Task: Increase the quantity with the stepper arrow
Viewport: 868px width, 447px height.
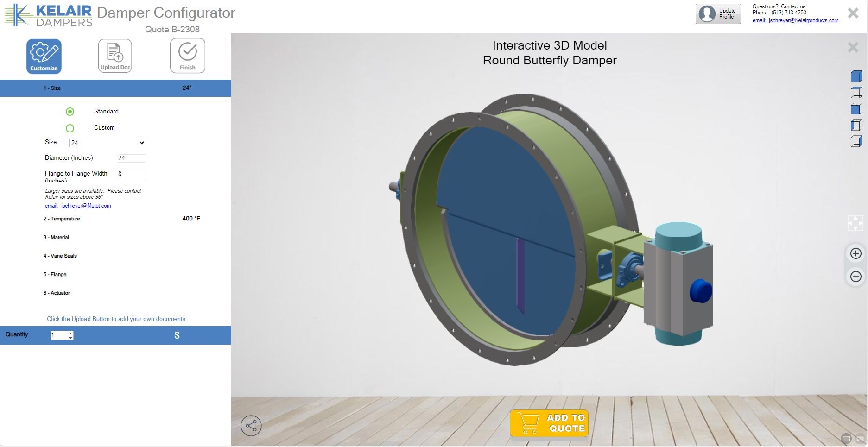Action: 70,333
